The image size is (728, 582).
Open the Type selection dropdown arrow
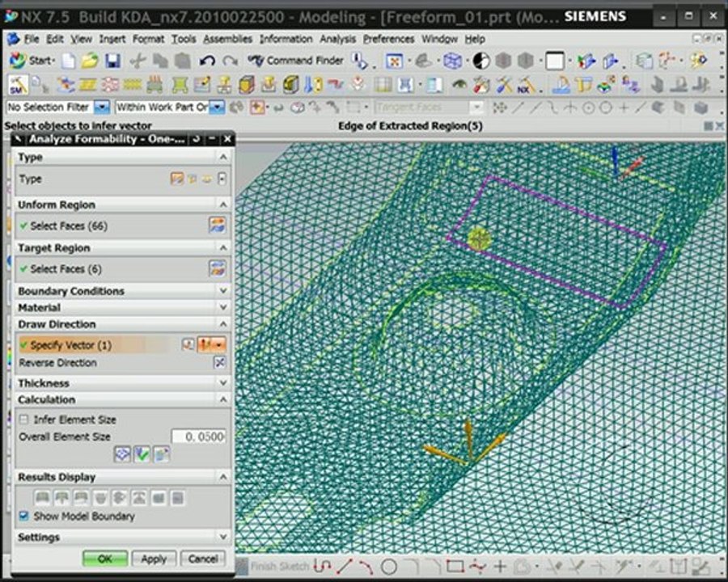point(222,179)
